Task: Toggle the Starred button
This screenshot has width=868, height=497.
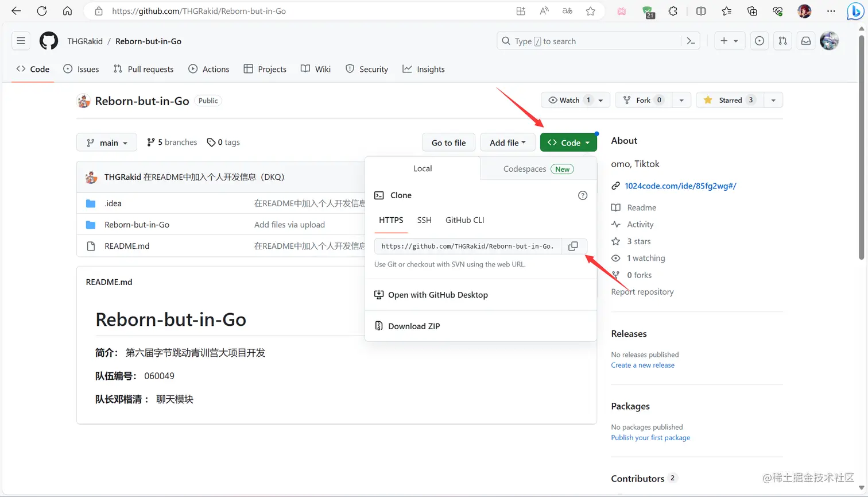Action: click(x=729, y=100)
